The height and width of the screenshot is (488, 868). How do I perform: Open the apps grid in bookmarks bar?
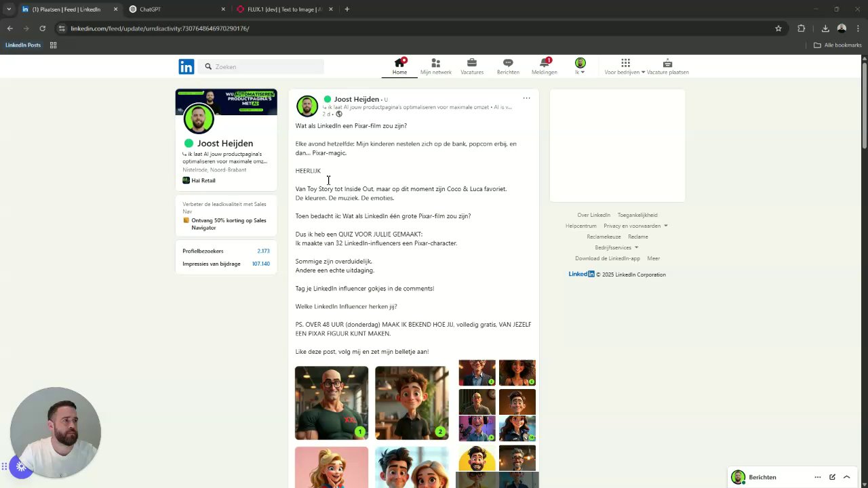(x=54, y=45)
